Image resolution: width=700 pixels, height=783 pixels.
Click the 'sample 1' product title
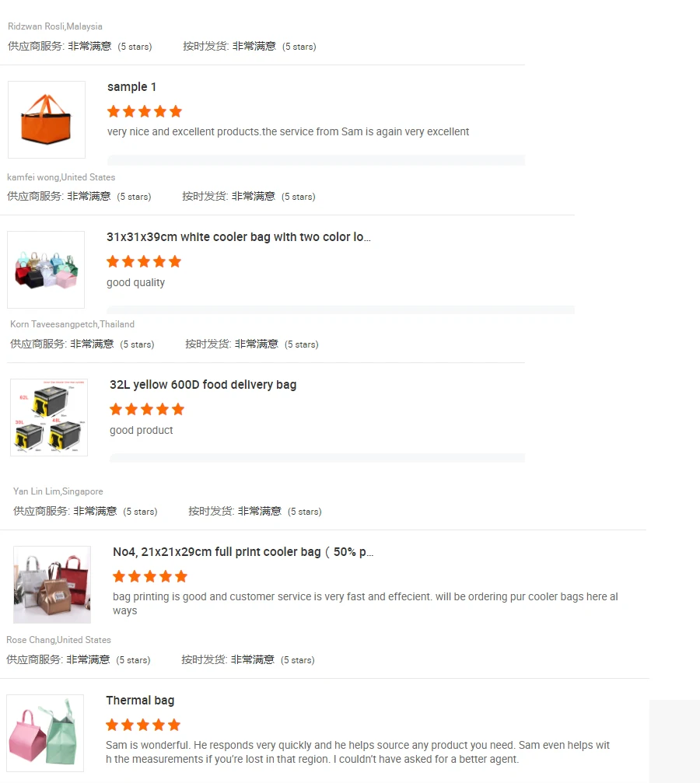point(132,87)
